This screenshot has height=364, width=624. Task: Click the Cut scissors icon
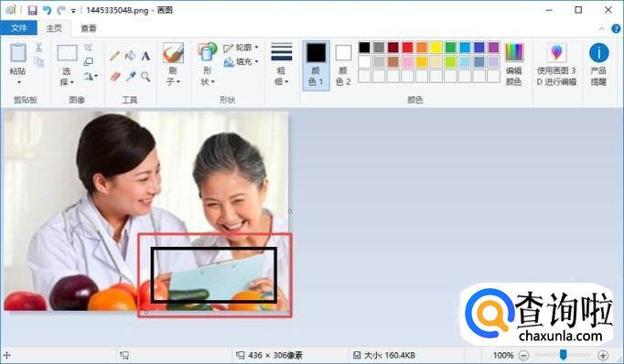click(x=38, y=48)
